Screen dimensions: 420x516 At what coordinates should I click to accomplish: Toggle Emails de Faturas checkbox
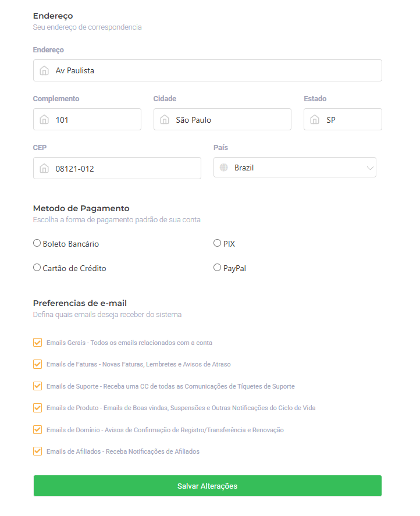[x=38, y=364]
